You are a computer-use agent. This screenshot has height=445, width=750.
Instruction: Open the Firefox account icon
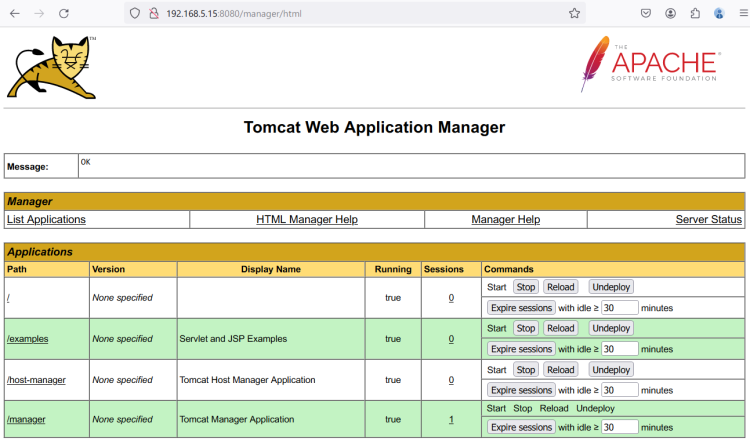click(671, 13)
